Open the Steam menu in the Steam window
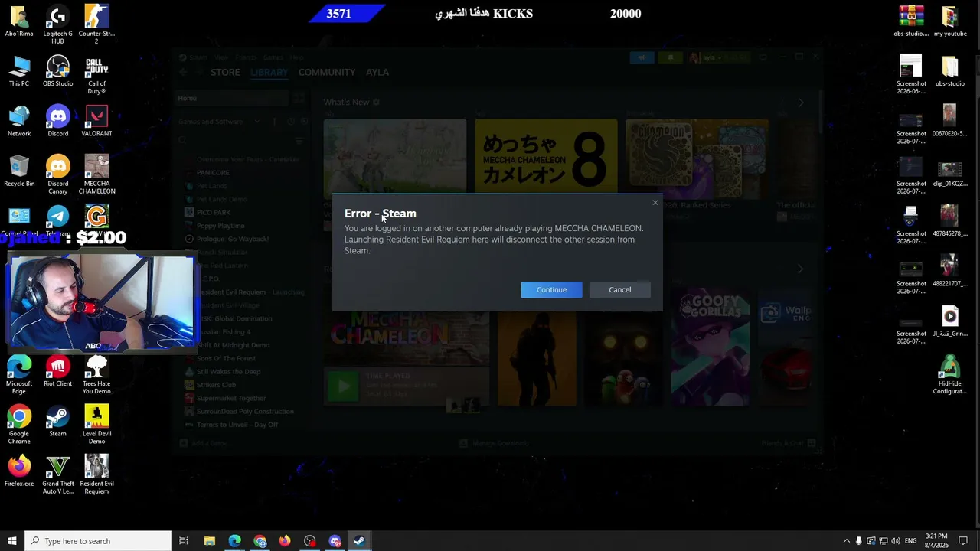 pyautogui.click(x=198, y=57)
